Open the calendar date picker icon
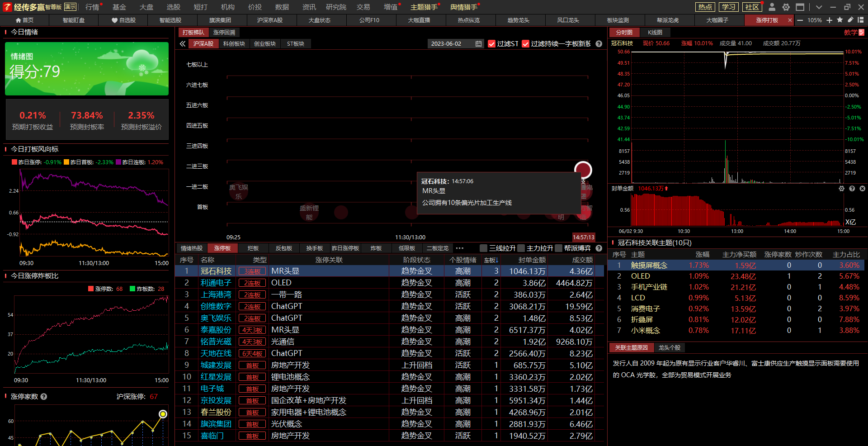868x446 pixels. click(479, 44)
